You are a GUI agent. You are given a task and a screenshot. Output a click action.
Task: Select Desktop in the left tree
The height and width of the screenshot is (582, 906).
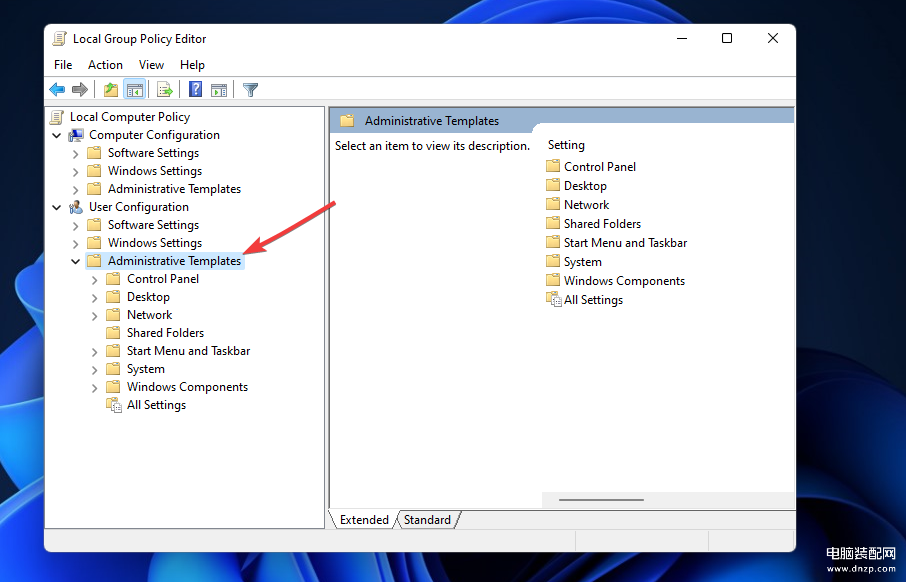point(148,297)
